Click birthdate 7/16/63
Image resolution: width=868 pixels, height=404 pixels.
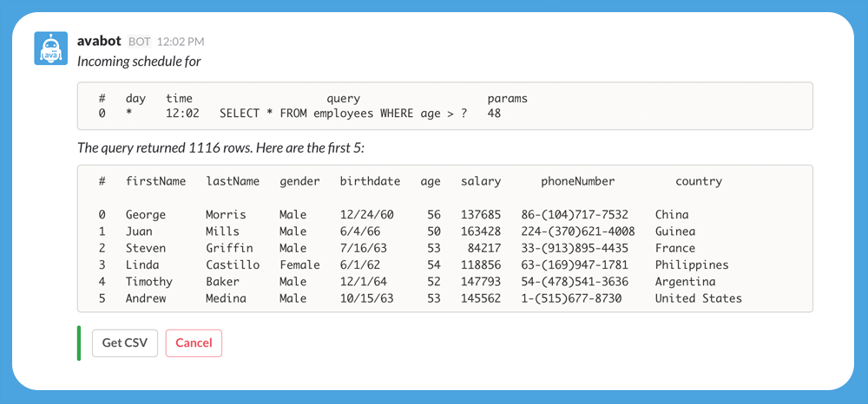[x=363, y=248]
